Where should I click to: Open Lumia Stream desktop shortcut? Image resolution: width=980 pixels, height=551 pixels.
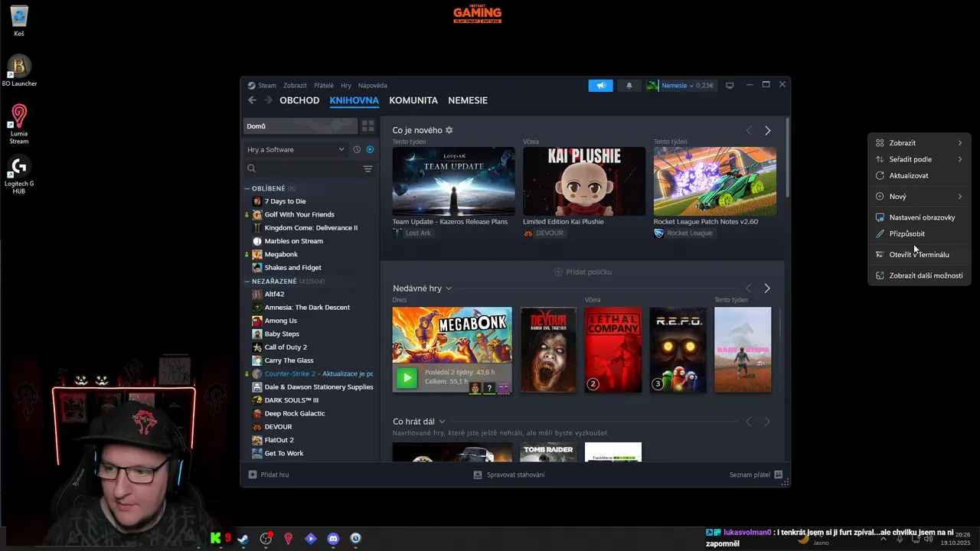19,125
